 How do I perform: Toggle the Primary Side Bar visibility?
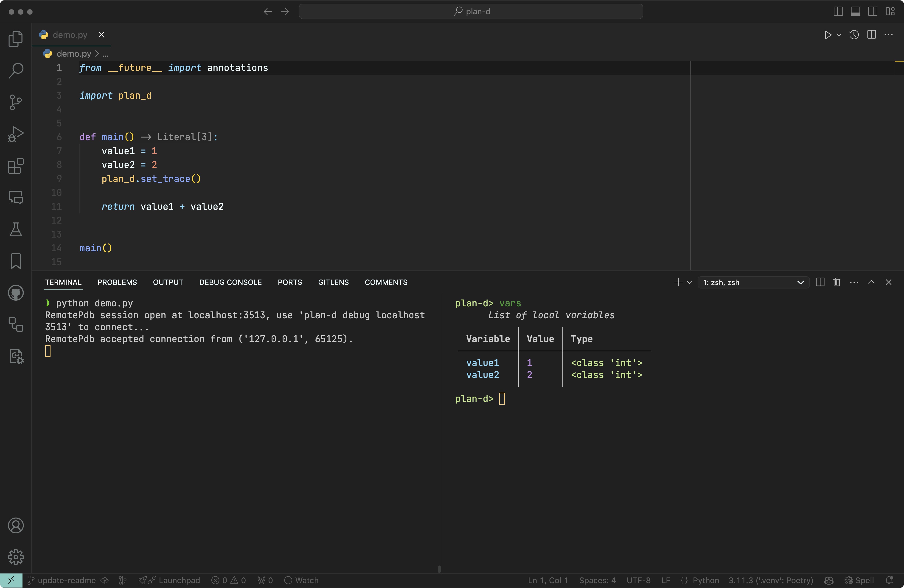click(838, 11)
